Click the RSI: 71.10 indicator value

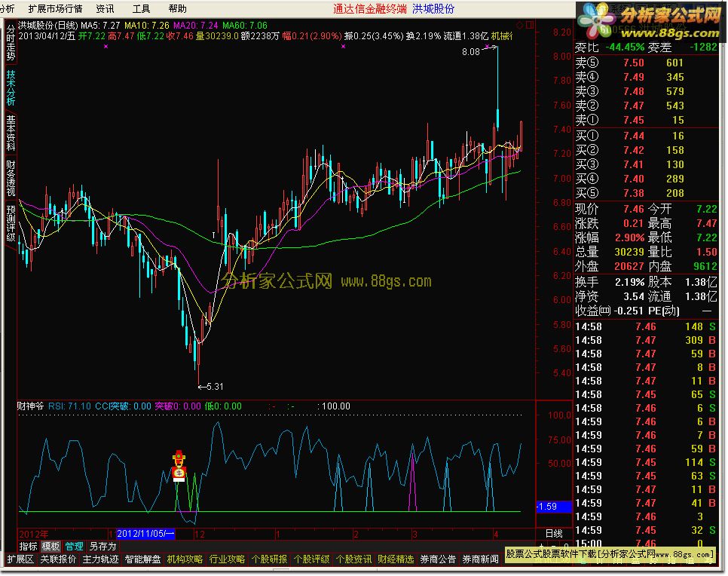pos(69,406)
